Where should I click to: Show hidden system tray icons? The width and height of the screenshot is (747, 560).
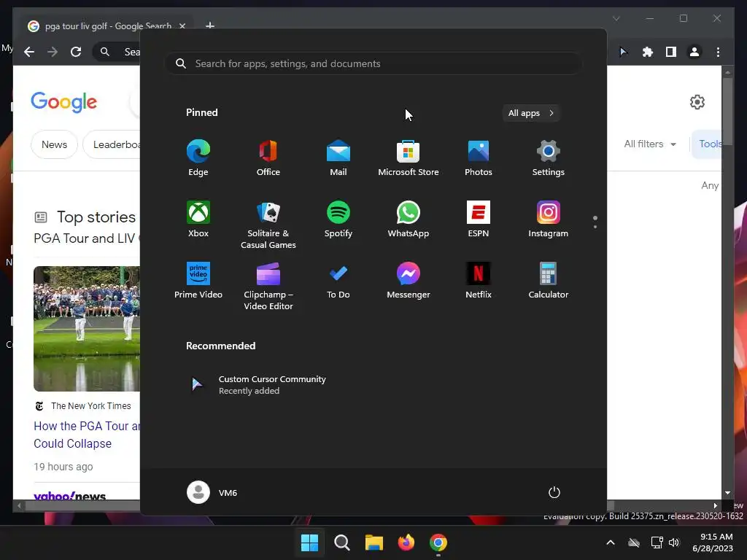click(611, 542)
